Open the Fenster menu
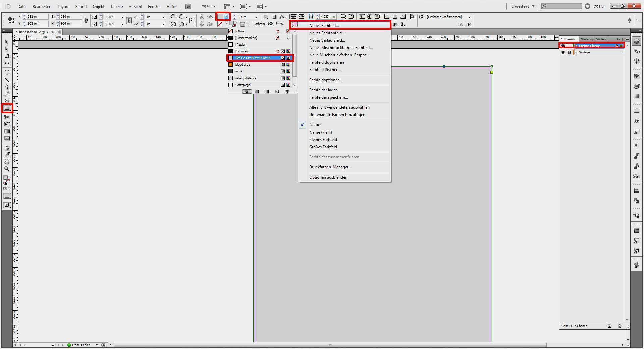 154,6
